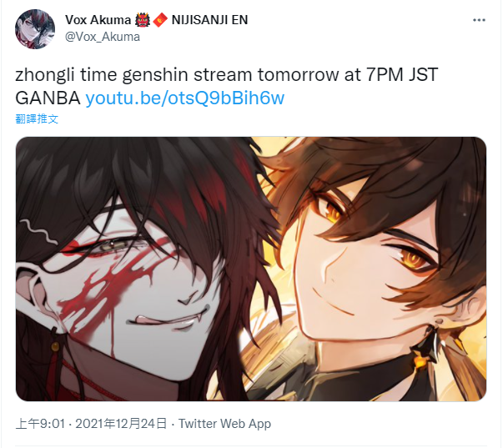Screen dimensions: 503x448
Task: Click the @Vox_Akuma handle
Action: [103, 37]
